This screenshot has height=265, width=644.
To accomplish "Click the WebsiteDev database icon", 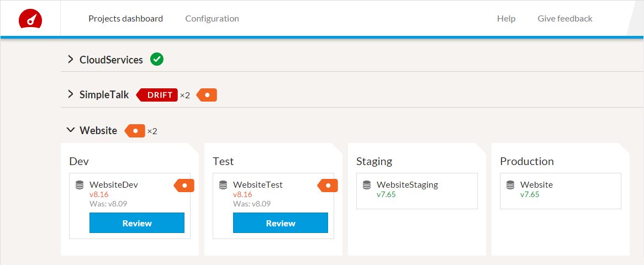I will [x=80, y=185].
